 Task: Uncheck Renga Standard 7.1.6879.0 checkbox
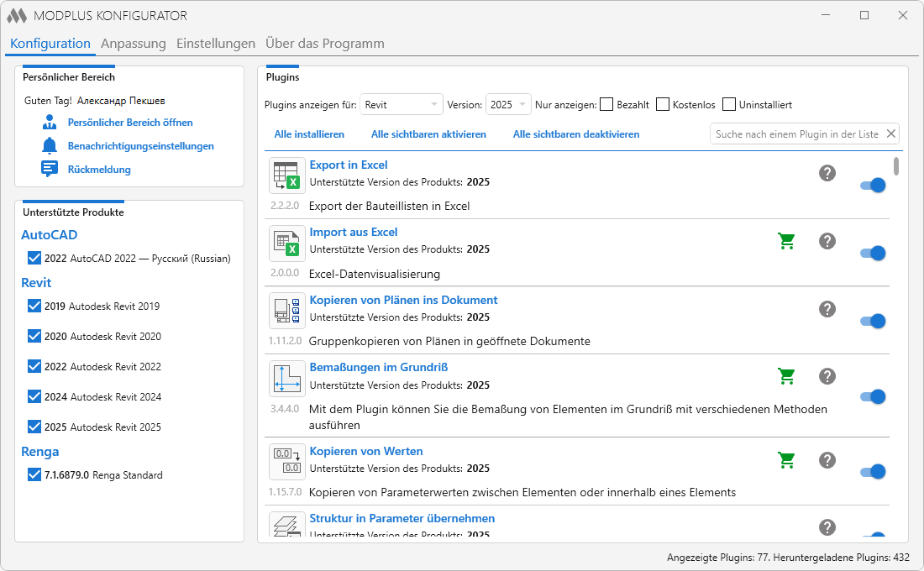pos(34,474)
